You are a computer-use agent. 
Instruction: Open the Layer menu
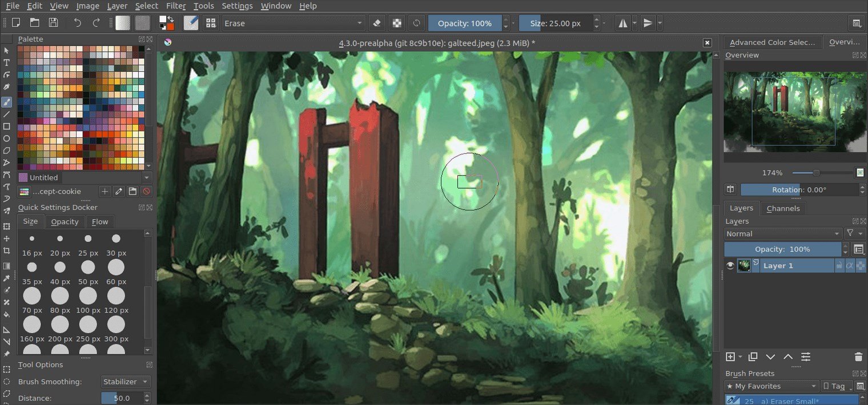(x=118, y=6)
